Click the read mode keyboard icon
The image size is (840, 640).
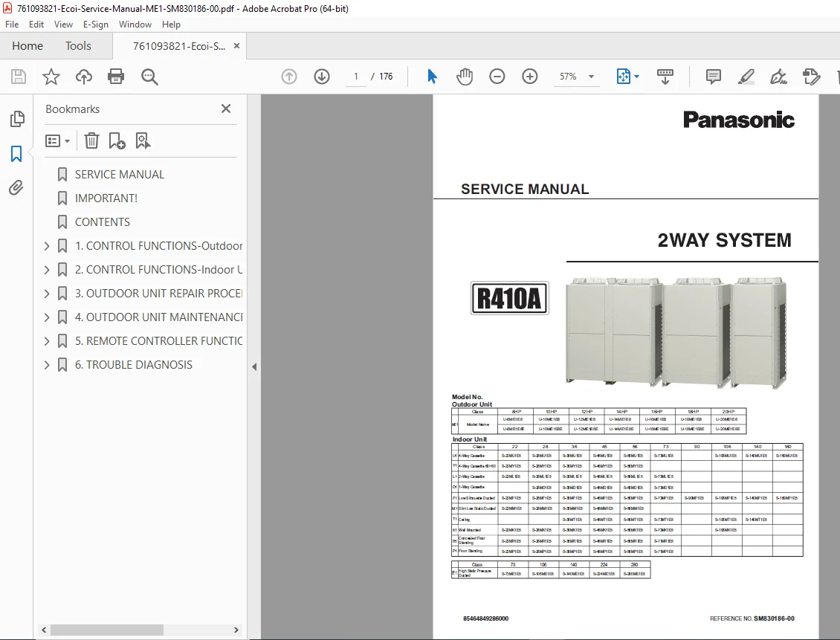tap(665, 77)
